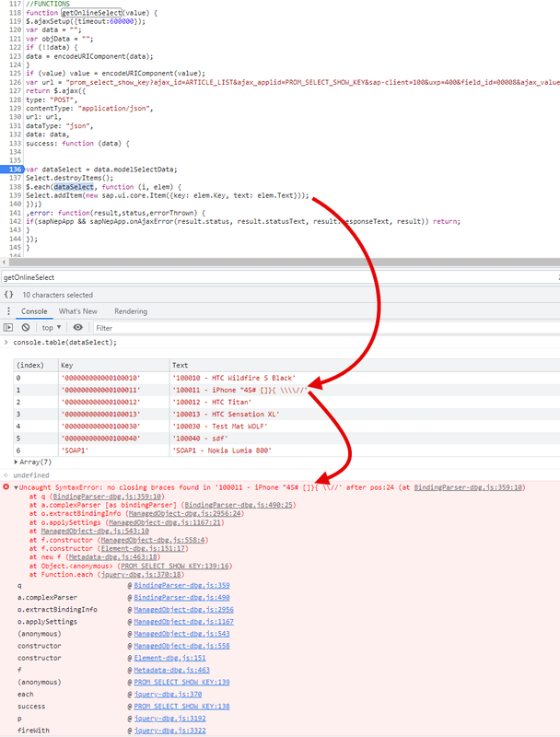This screenshot has width=560, height=737.
Task: Click the source editor horizontal scrollbar
Action: 285,262
